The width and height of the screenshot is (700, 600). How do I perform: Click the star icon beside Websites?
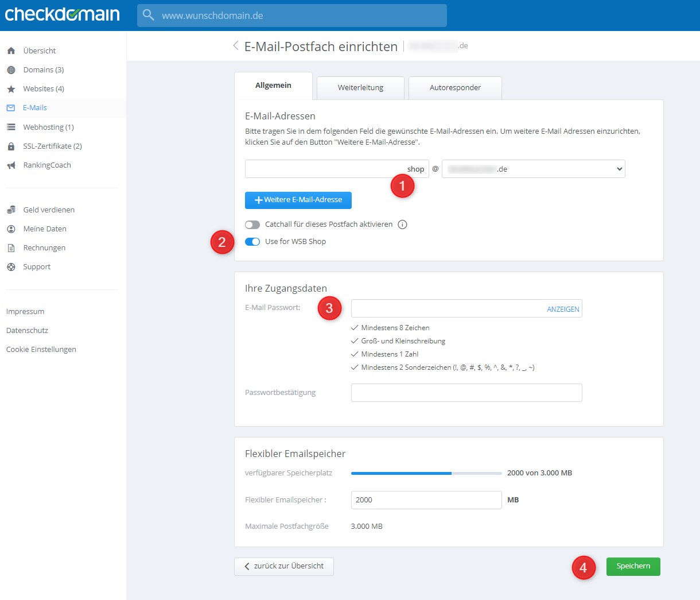click(11, 89)
